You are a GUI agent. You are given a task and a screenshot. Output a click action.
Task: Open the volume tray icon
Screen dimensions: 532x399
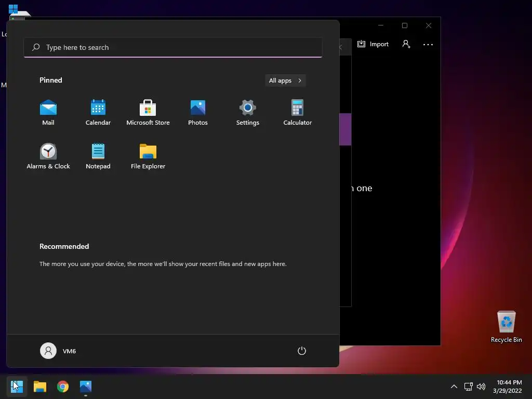pos(481,387)
